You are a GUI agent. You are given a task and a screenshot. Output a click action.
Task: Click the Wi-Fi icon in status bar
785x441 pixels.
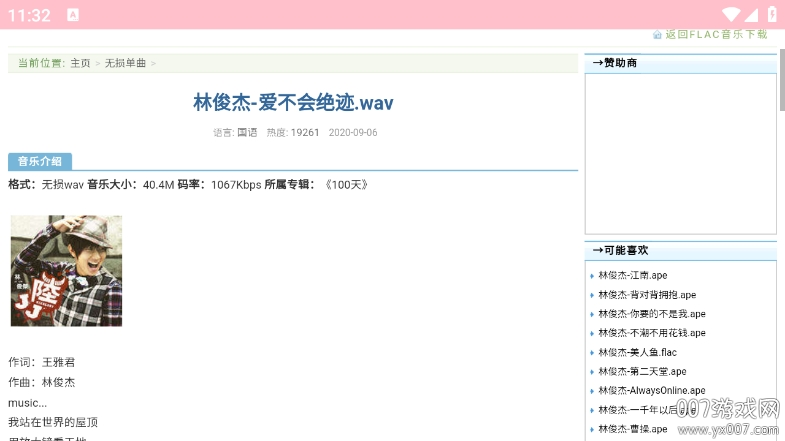tap(731, 15)
